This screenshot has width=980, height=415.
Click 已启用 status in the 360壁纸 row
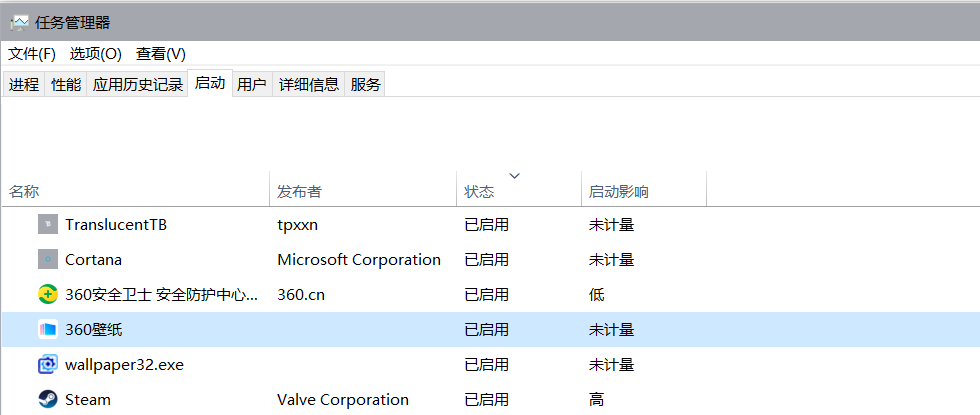click(x=486, y=329)
